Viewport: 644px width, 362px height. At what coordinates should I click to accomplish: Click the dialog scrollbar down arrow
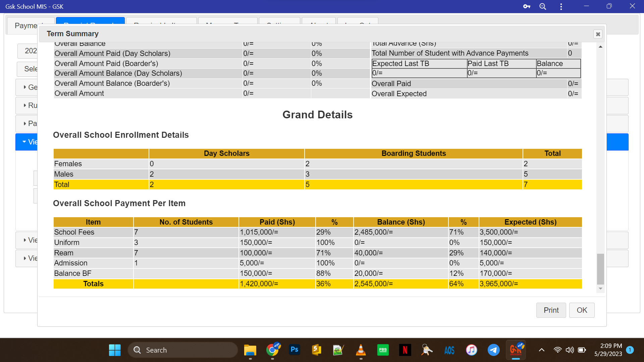point(600,289)
